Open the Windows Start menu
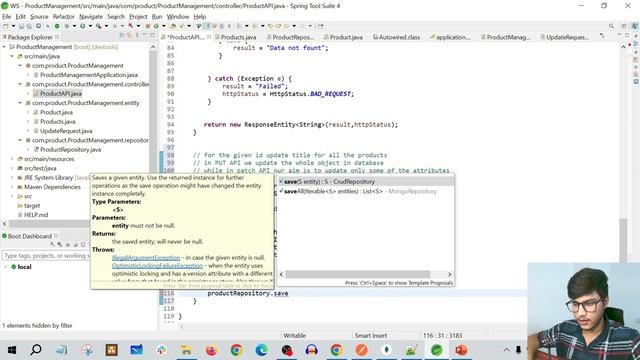Screen dimensions: 640x360 click(11, 350)
